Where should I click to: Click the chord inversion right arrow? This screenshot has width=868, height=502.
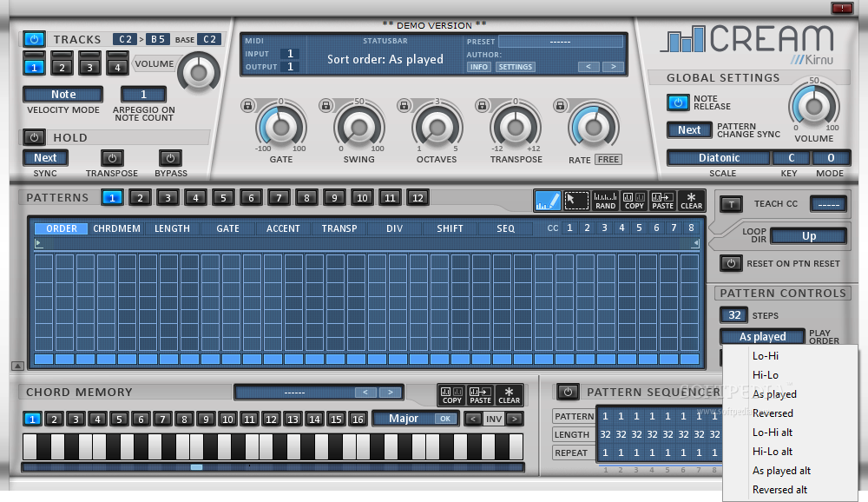515,419
